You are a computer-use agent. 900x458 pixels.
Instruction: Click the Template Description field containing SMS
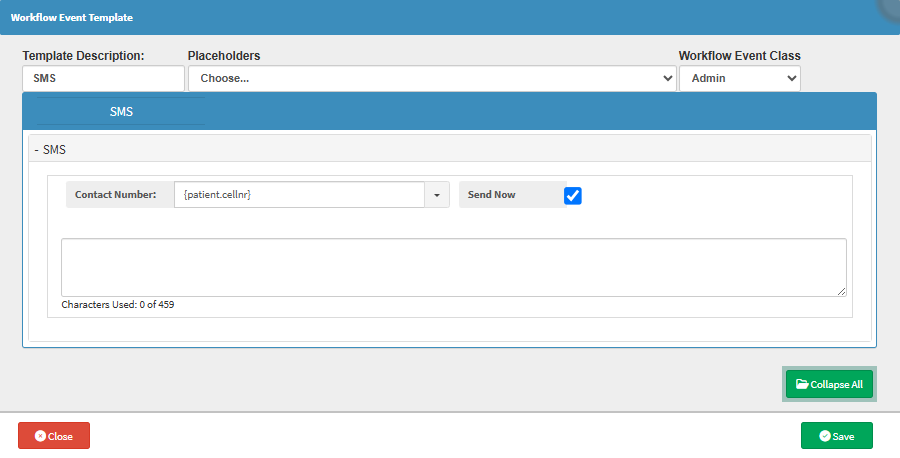point(103,78)
